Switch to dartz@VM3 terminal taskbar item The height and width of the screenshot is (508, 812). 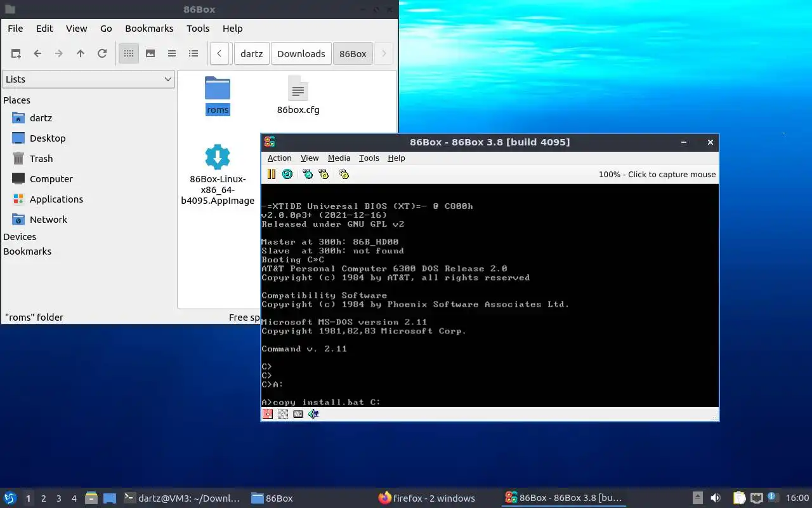click(x=183, y=498)
